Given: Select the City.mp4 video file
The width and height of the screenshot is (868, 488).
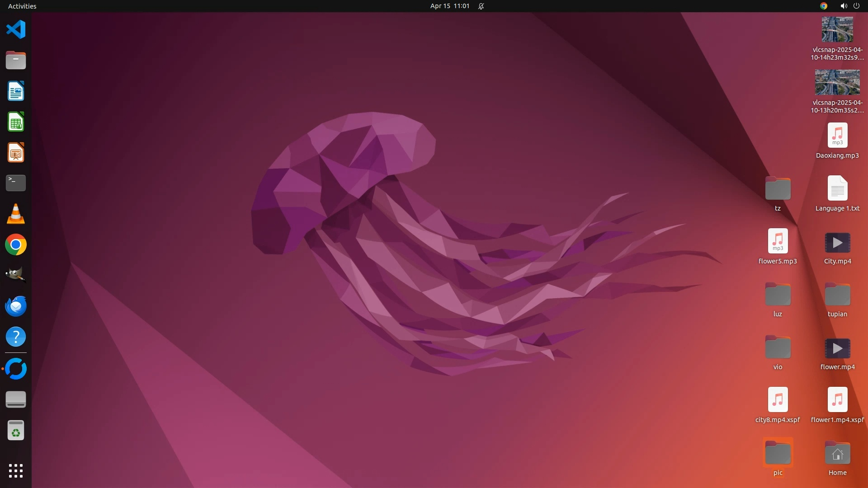Looking at the screenshot, I should (837, 243).
